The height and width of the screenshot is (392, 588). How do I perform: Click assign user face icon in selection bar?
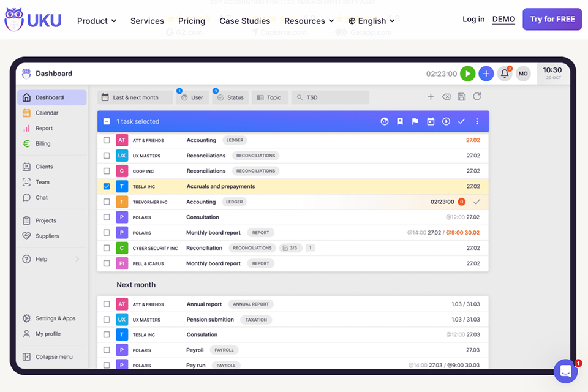pos(385,121)
